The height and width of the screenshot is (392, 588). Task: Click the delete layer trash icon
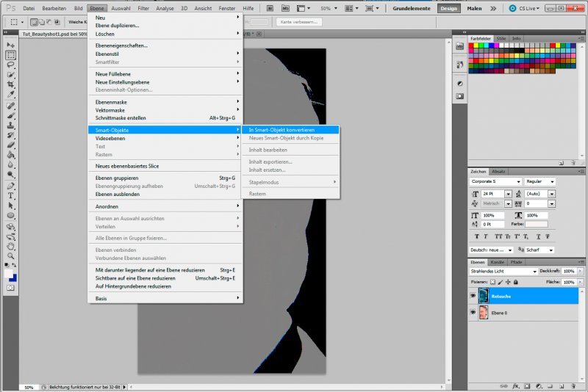coord(573,386)
